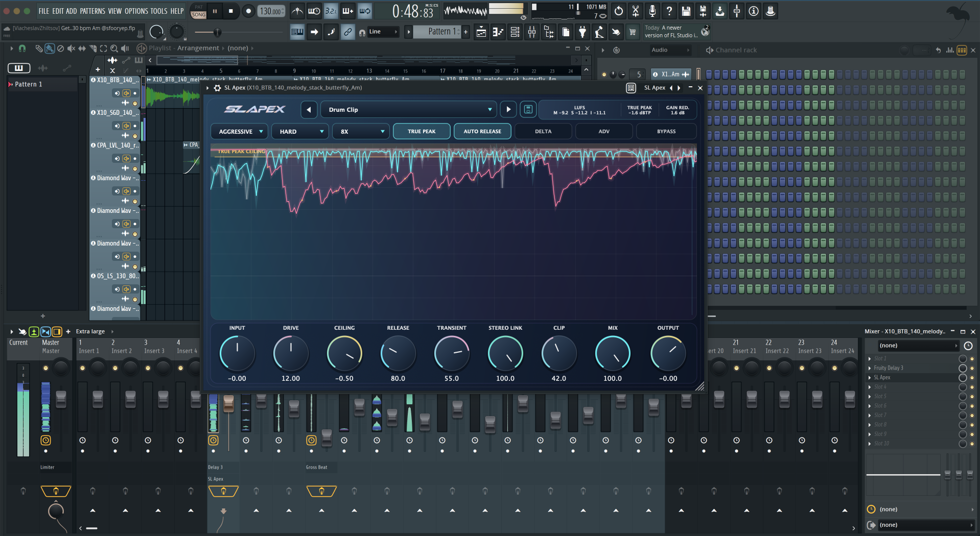
Task: Toggle TRUE PEAK in SL Apex
Action: click(x=422, y=131)
